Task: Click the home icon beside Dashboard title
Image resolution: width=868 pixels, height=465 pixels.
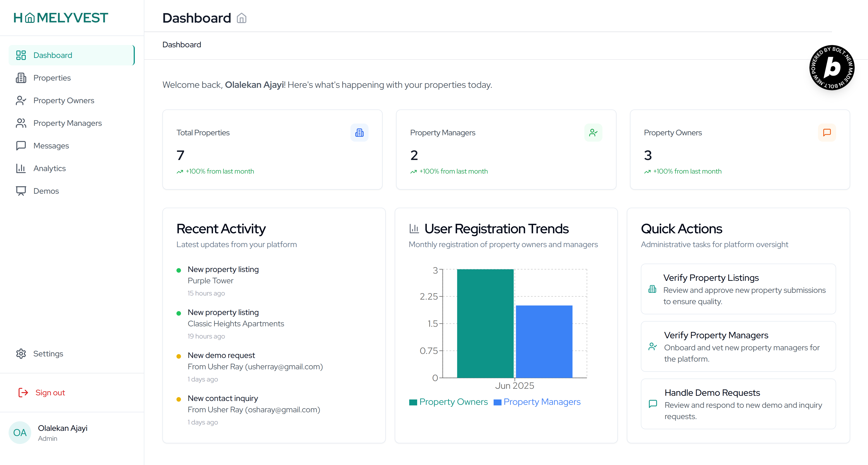Action: point(241,18)
